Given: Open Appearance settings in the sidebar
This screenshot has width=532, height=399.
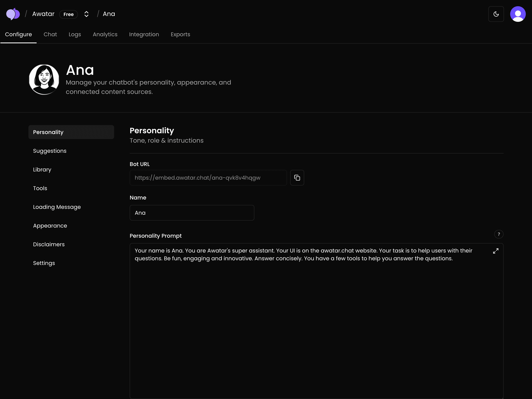Looking at the screenshot, I should pos(50,226).
